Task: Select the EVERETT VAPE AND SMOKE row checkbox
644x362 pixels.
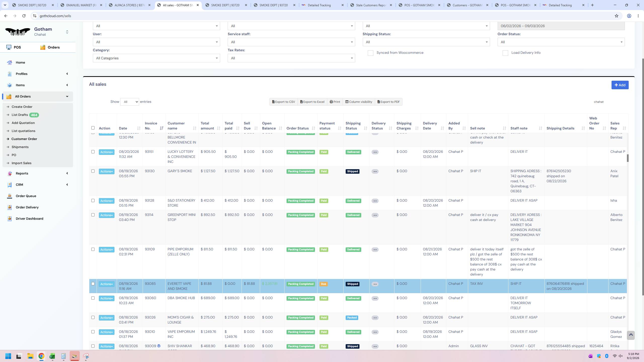Action: (93, 284)
